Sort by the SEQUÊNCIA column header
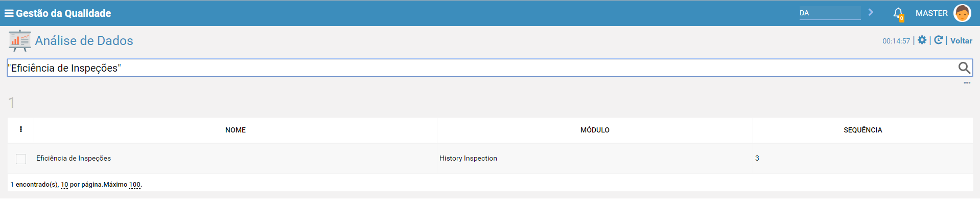980x201 pixels. 862,130
